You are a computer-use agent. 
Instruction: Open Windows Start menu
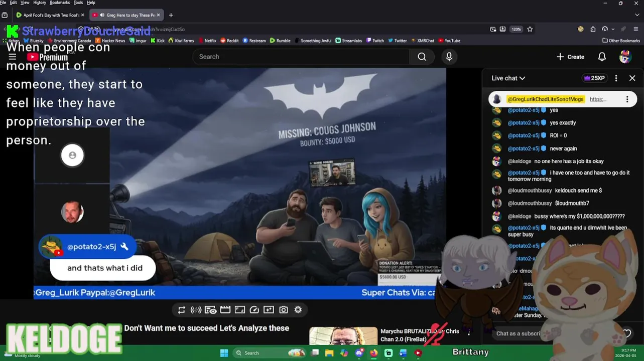pos(224,353)
